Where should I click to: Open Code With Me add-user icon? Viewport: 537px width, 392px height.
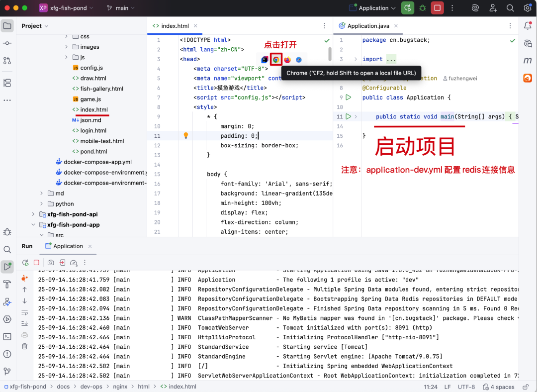(x=493, y=8)
